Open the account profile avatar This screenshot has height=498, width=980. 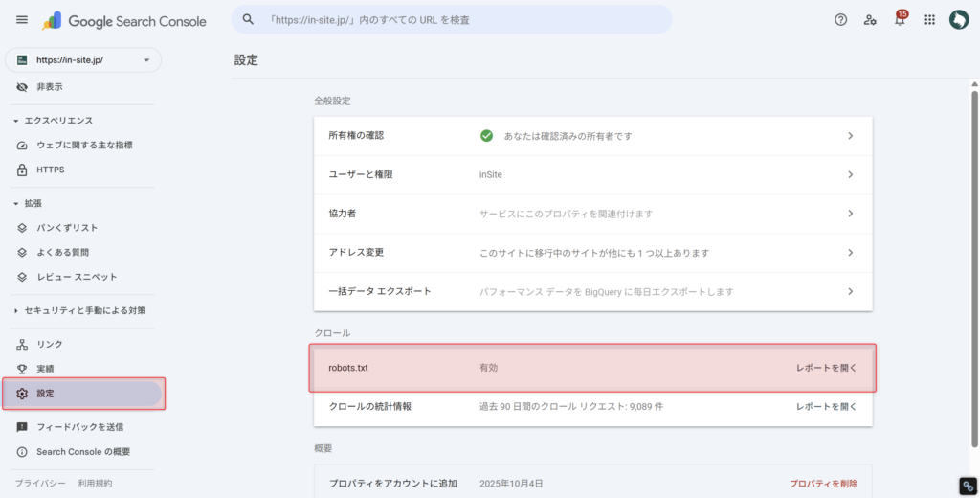[x=959, y=20]
